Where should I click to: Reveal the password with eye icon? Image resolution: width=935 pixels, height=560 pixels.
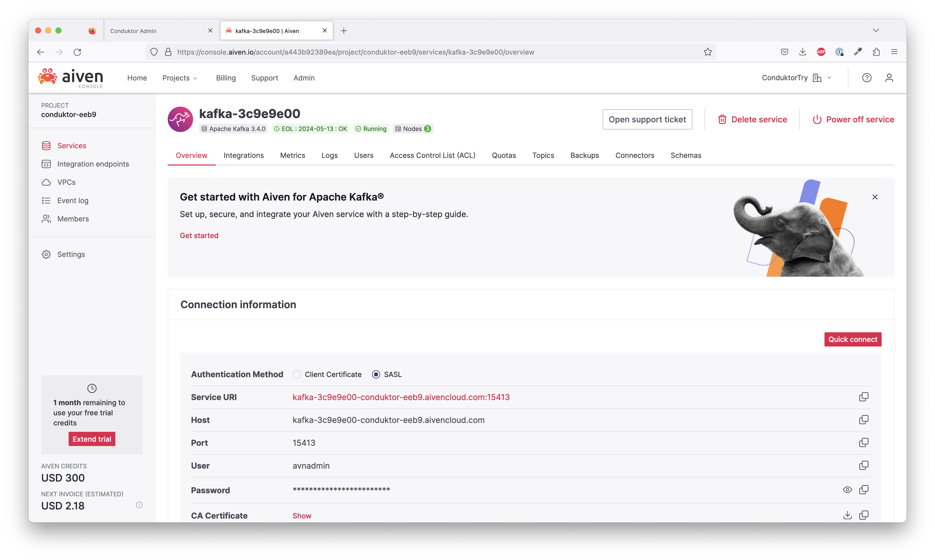[x=847, y=490]
